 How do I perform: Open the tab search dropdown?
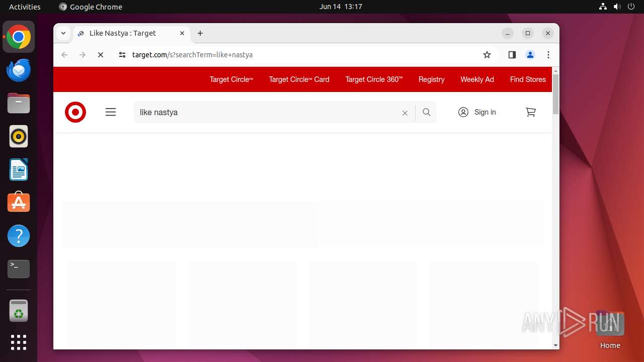click(x=63, y=33)
